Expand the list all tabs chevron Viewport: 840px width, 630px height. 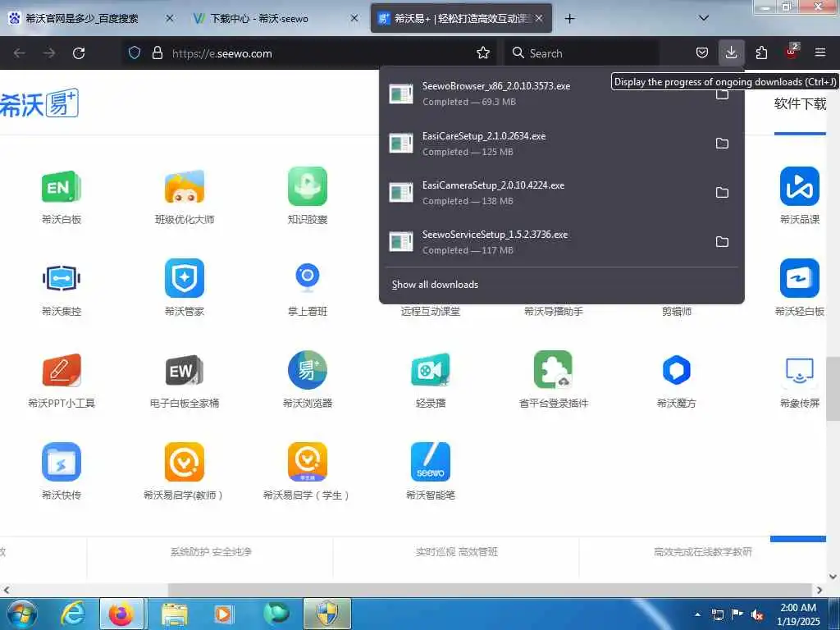[704, 18]
